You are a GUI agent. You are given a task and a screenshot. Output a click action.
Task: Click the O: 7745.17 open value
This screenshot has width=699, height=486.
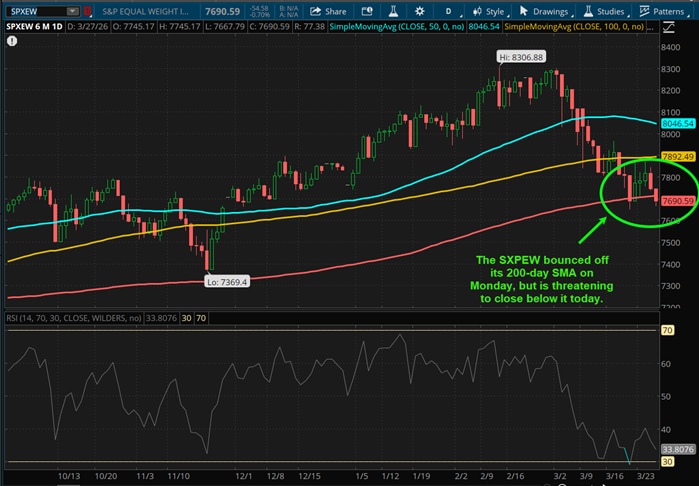133,27
